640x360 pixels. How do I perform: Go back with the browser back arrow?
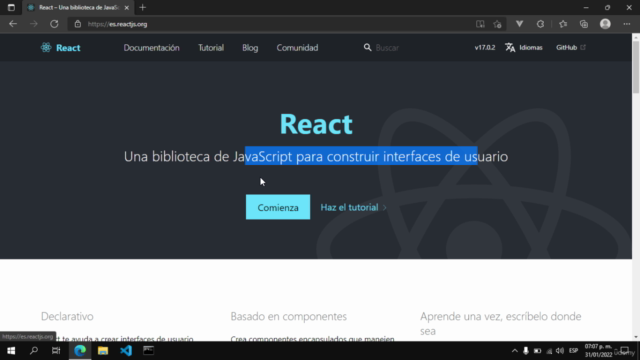pyautogui.click(x=13, y=24)
